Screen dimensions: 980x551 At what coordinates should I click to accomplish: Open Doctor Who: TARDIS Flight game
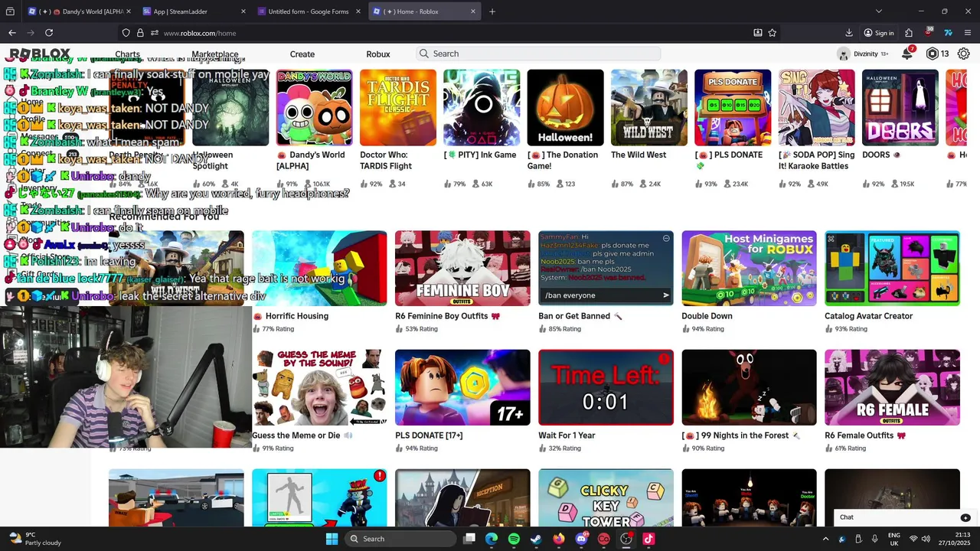coord(398,107)
